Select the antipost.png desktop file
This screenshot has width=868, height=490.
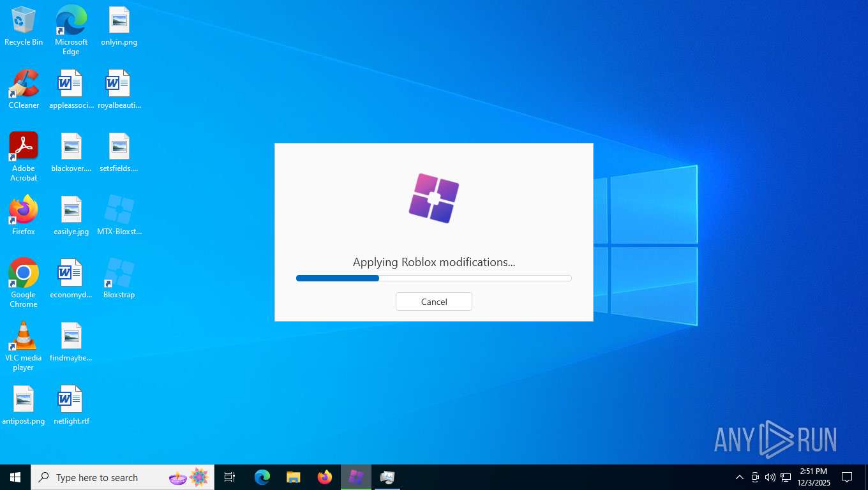(24, 405)
